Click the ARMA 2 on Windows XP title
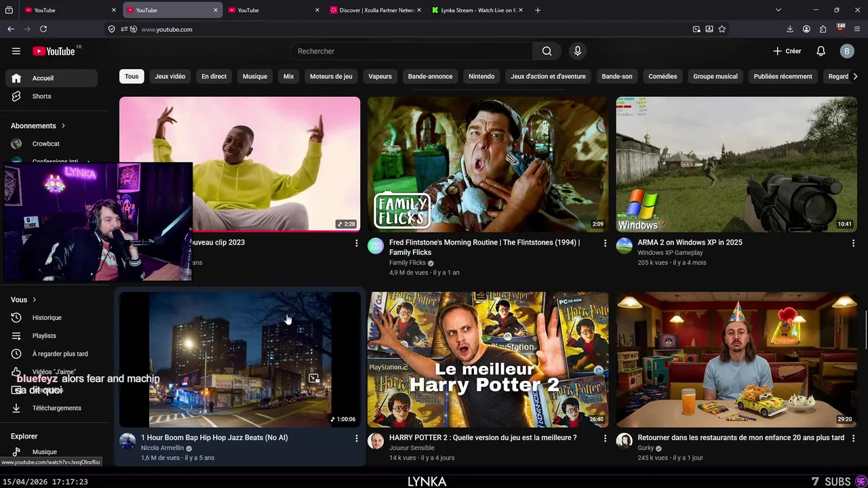The image size is (868, 488). tap(690, 243)
